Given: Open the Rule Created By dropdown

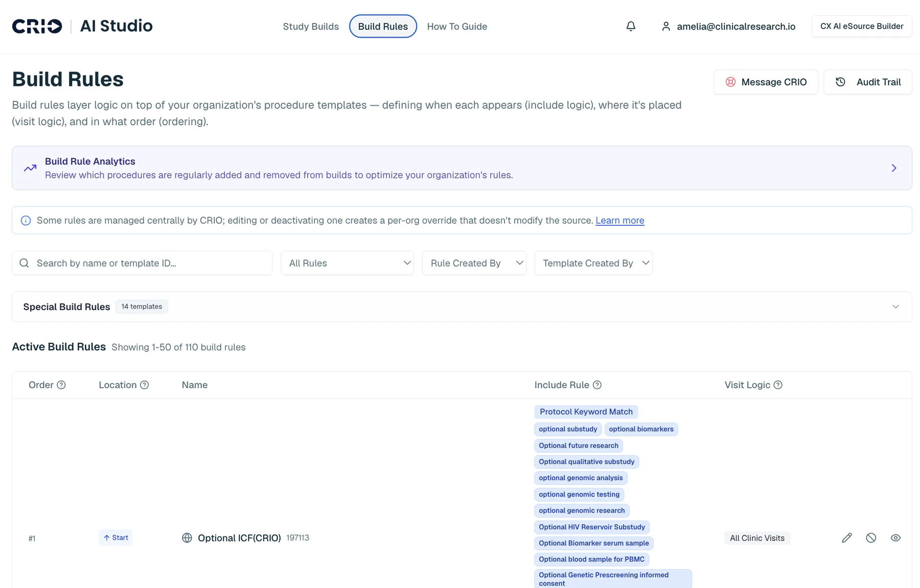Looking at the screenshot, I should coord(474,263).
